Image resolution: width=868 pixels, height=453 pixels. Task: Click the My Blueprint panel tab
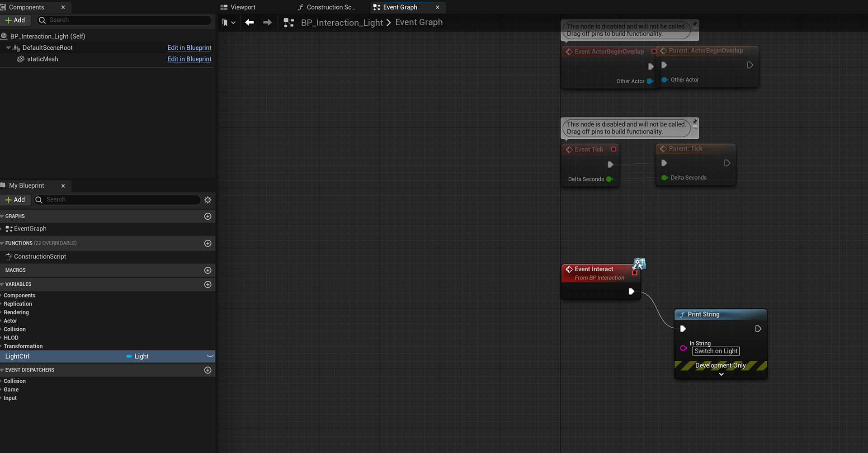[27, 186]
